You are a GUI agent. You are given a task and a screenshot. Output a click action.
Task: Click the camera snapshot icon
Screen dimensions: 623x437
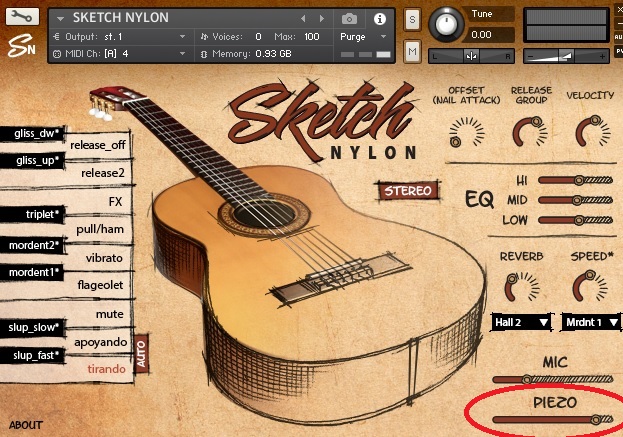coord(349,18)
